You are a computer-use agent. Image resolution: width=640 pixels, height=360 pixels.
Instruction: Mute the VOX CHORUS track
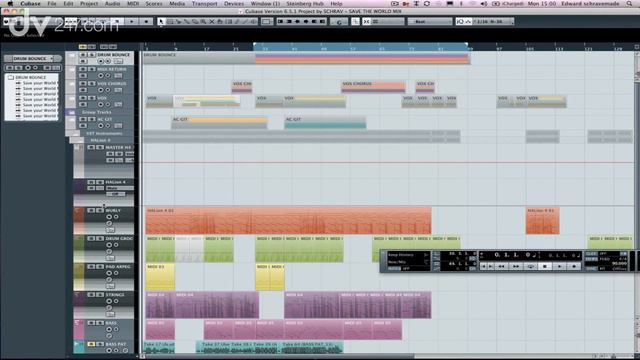(x=83, y=83)
